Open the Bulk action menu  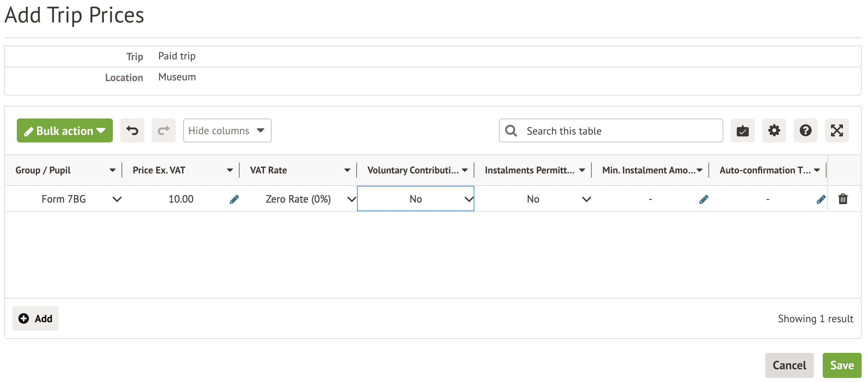65,130
